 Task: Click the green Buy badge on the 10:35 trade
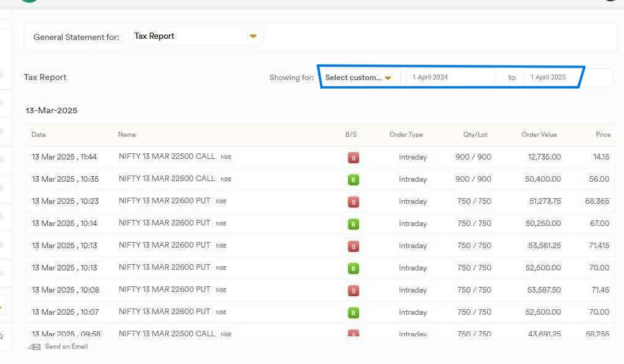click(353, 180)
